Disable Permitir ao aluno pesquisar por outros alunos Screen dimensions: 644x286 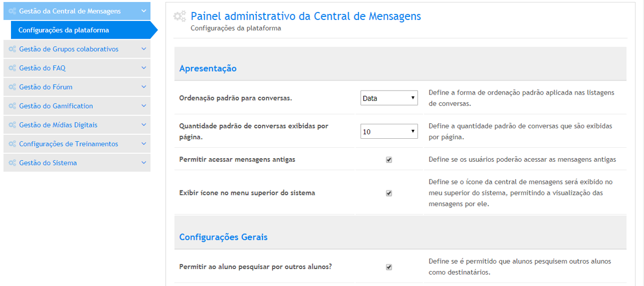point(389,267)
